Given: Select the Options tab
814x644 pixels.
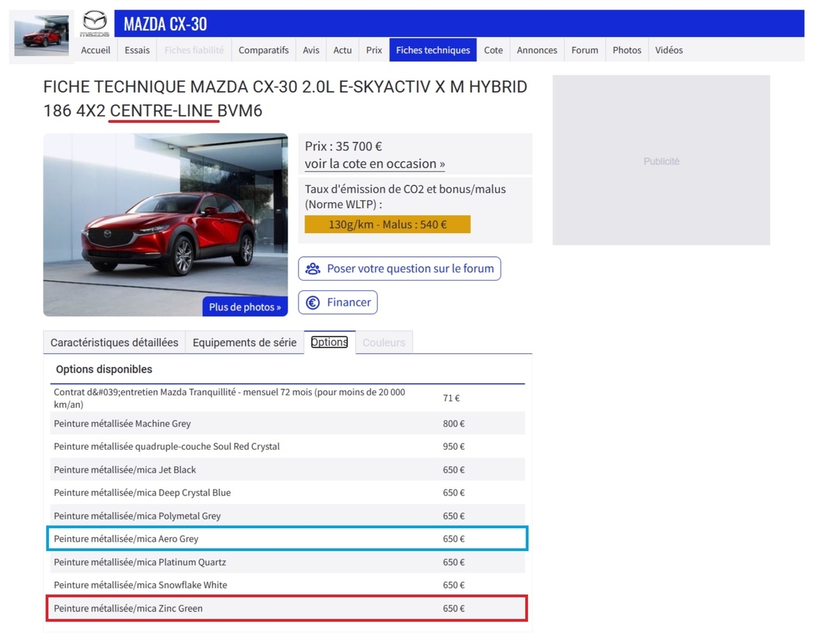Looking at the screenshot, I should coord(330,342).
